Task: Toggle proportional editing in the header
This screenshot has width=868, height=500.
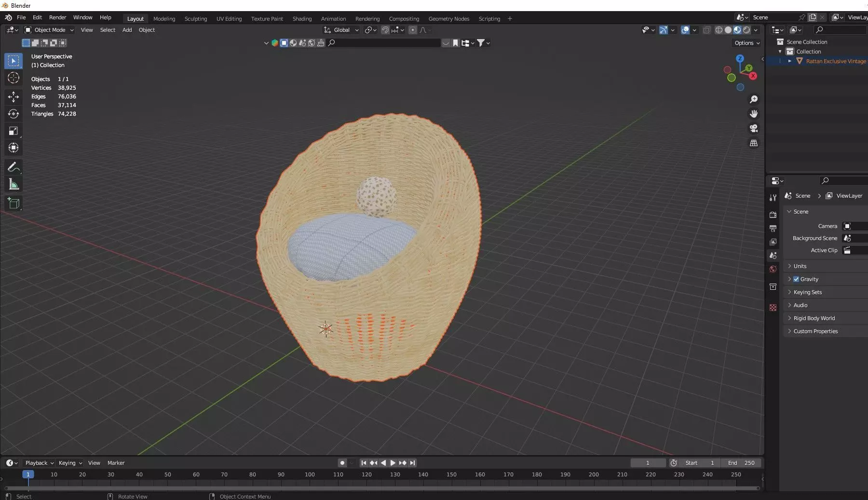Action: (413, 30)
